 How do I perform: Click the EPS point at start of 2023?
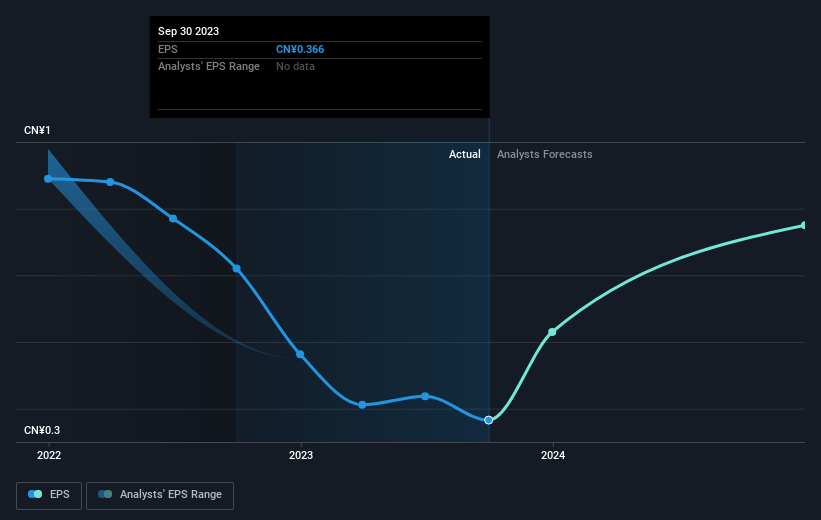[300, 355]
